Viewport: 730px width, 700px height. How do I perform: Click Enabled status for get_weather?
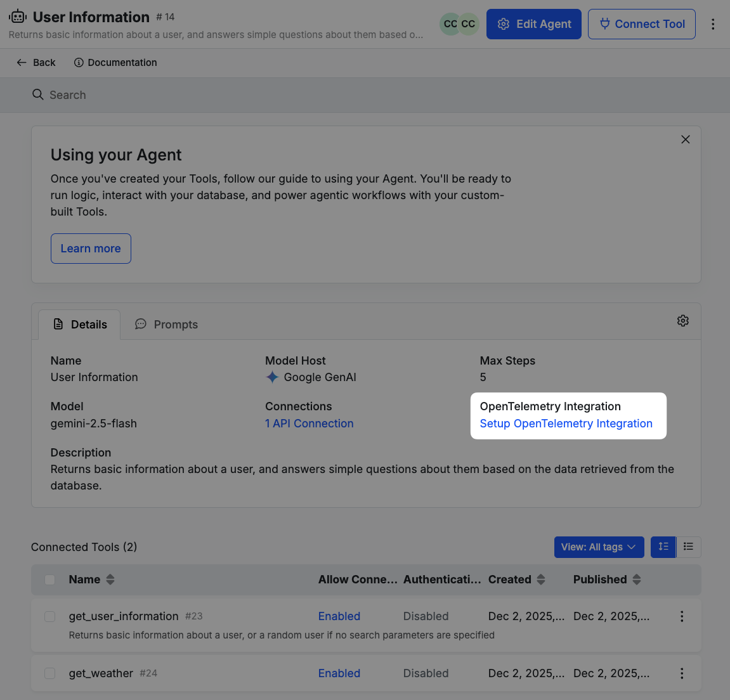(339, 673)
